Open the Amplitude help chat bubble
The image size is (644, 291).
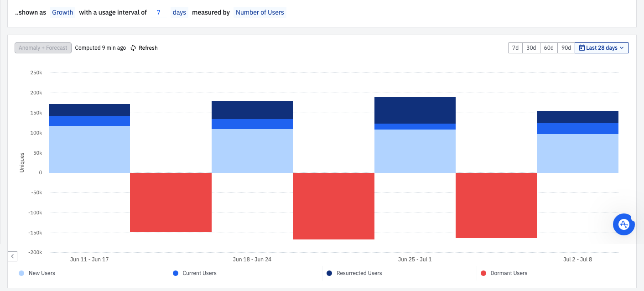(623, 224)
